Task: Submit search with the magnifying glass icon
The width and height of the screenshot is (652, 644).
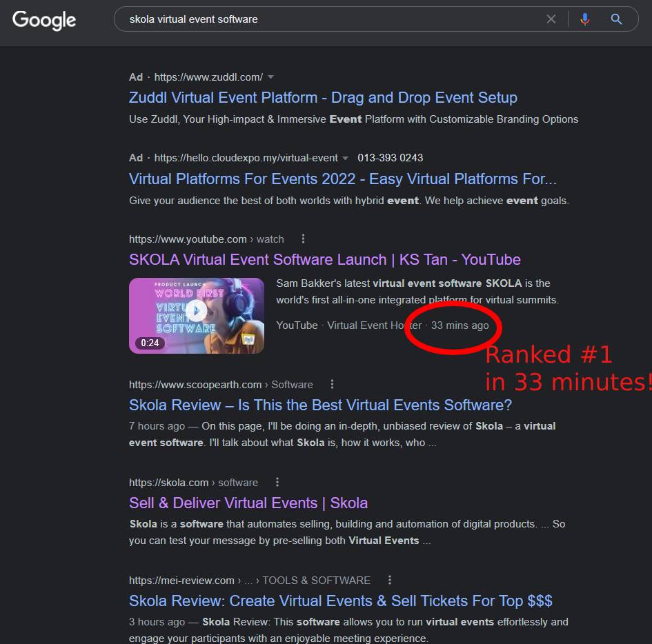Action: pos(616,19)
